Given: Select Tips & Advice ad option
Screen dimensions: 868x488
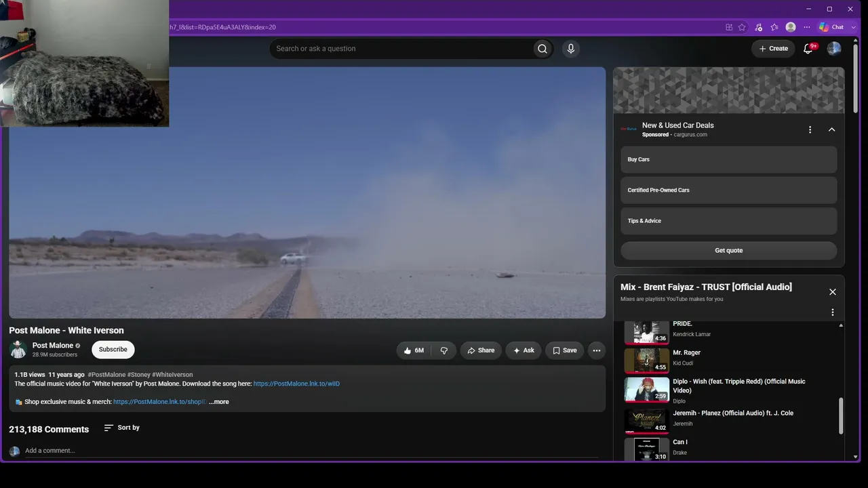Looking at the screenshot, I should click(x=729, y=221).
